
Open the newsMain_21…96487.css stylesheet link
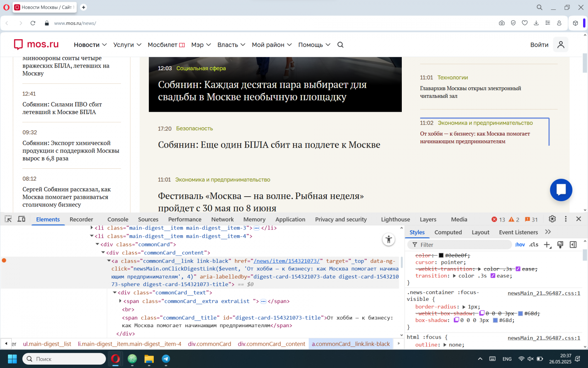544,293
